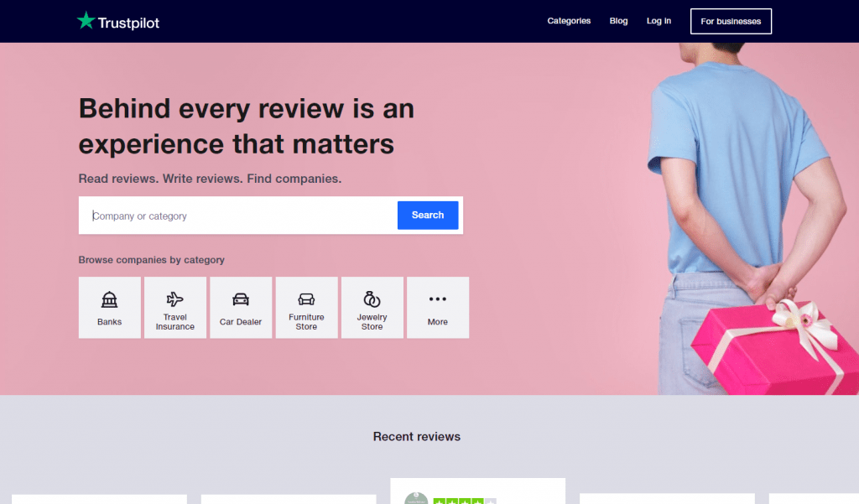Click the For businesses button
Image resolution: width=859 pixels, height=504 pixels.
click(x=731, y=21)
